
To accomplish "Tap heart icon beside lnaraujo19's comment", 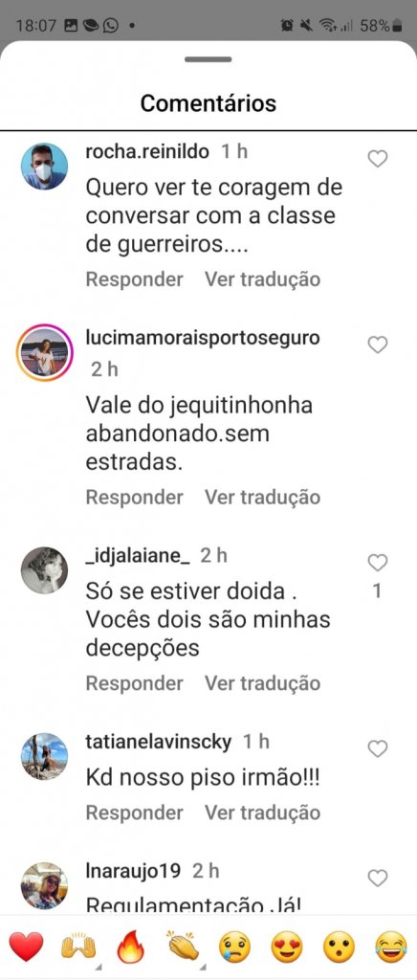I will pyautogui.click(x=377, y=879).
